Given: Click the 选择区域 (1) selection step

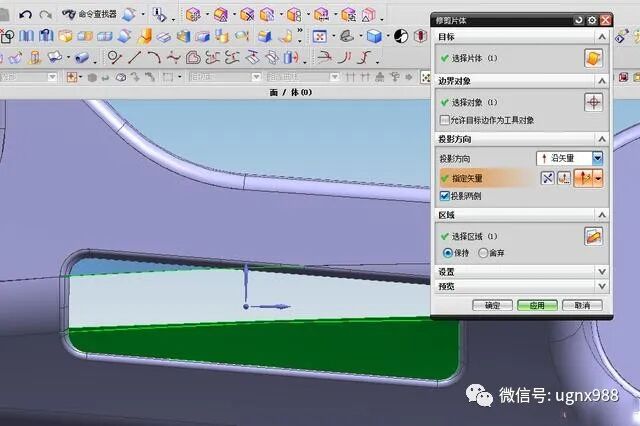Looking at the screenshot, I should pyautogui.click(x=469, y=236).
